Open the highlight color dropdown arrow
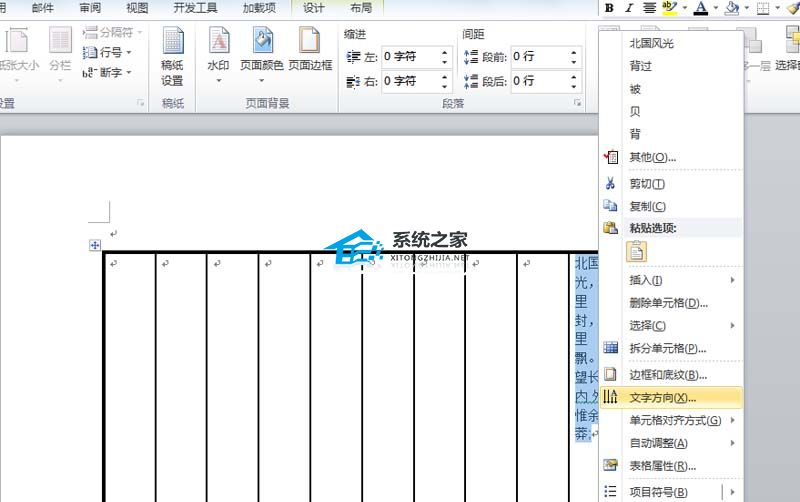 point(685,8)
